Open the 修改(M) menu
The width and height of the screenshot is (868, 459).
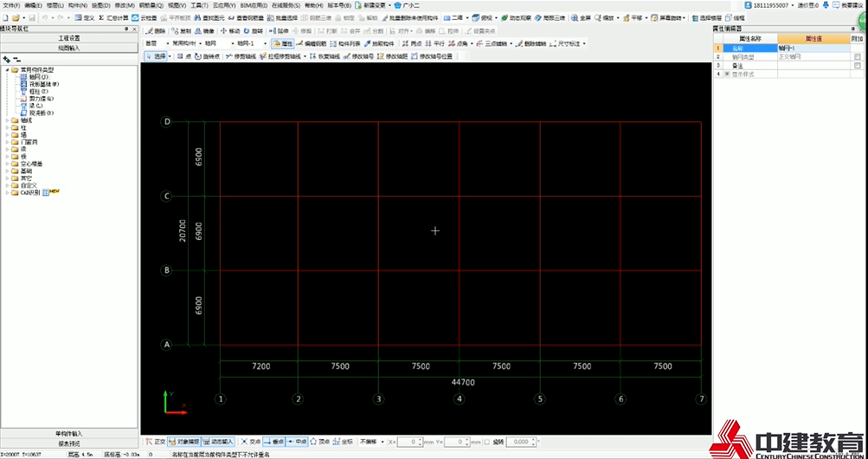[125, 5]
